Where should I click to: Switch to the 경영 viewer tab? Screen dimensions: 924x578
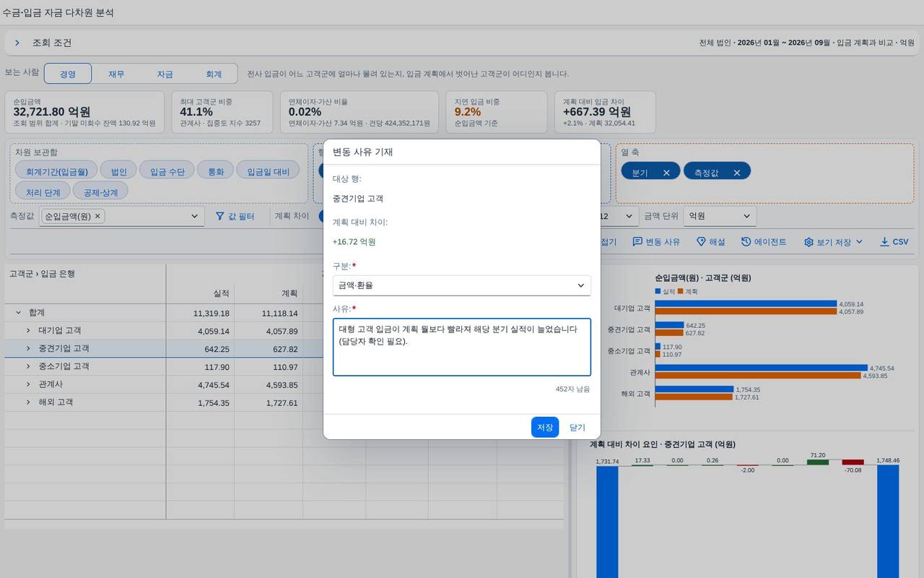click(x=68, y=74)
